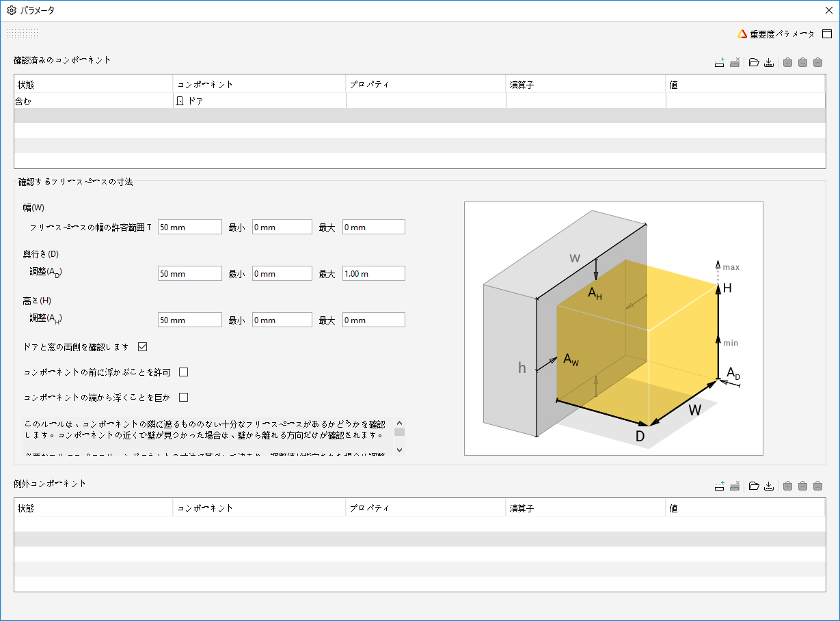This screenshot has width=840, height=621.
Task: Open folder icon in 例外コンポーネント toolbar
Action: pyautogui.click(x=754, y=486)
